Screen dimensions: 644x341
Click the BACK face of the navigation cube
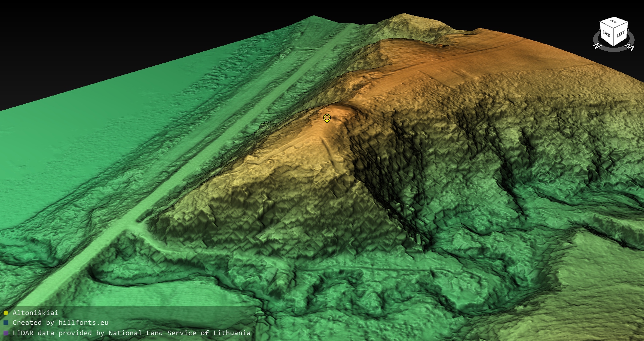tap(606, 34)
